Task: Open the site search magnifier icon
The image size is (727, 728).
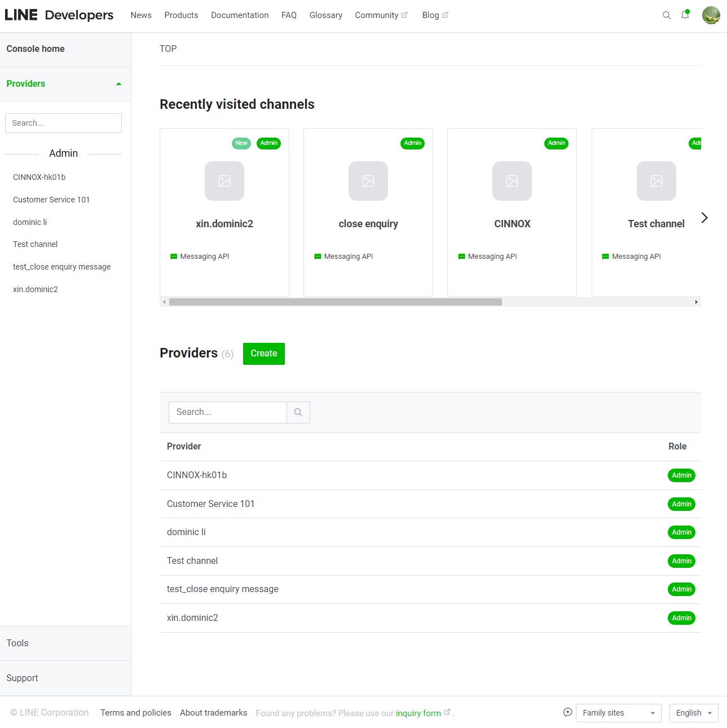Action: [667, 15]
